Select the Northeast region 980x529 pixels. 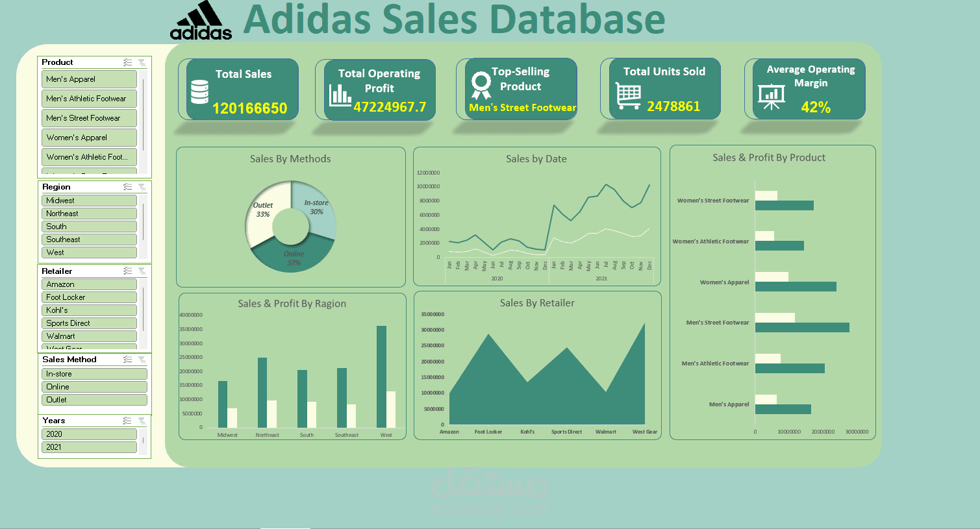click(x=89, y=214)
